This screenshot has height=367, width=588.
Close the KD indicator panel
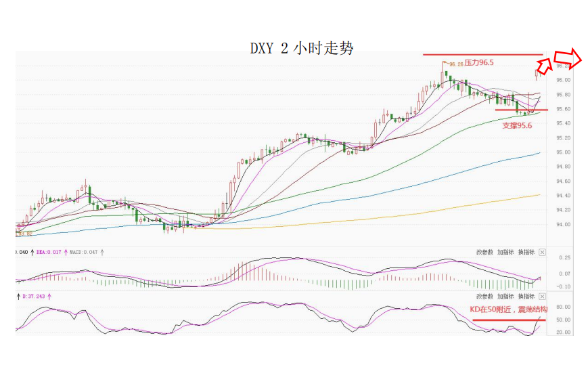542,296
